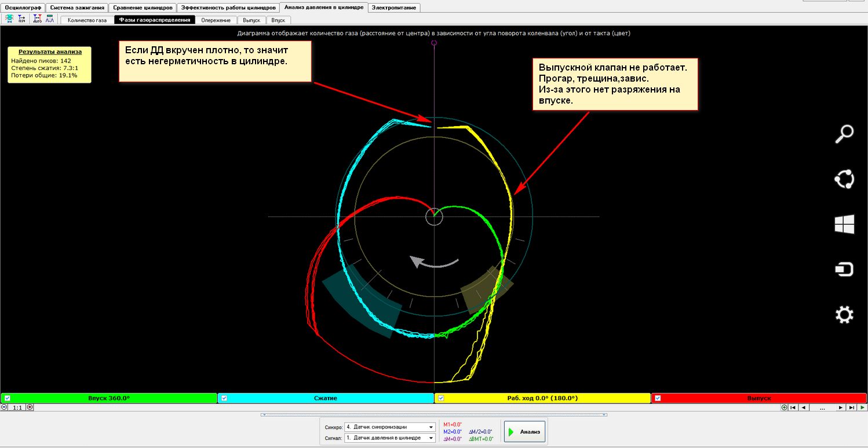Click the minus zoom icon beside 1:1
Screen dimensions: 868x448
5,407
